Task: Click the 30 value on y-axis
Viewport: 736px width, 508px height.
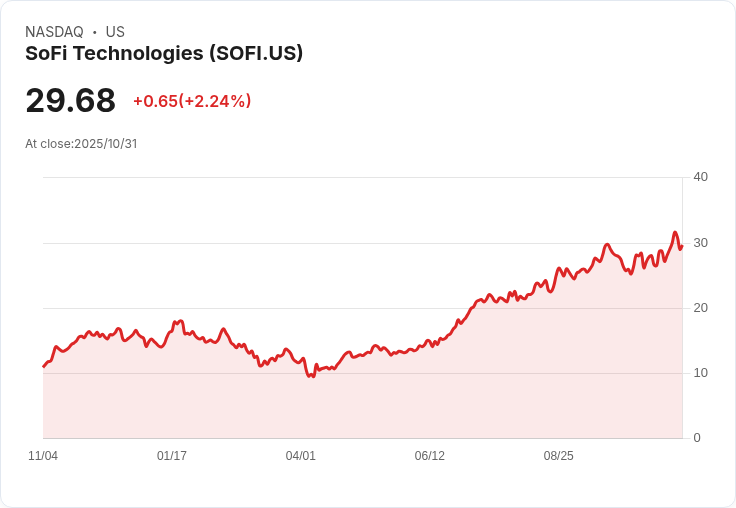Action: click(x=700, y=243)
